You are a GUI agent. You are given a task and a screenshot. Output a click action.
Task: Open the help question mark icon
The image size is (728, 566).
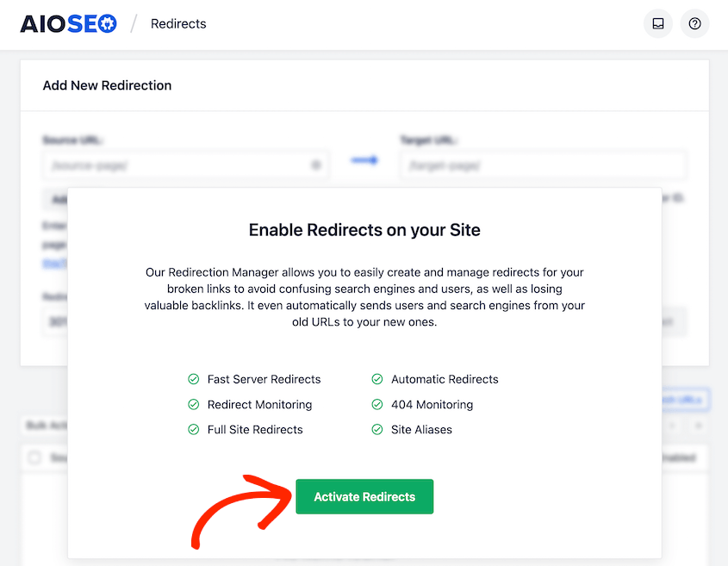tap(694, 23)
